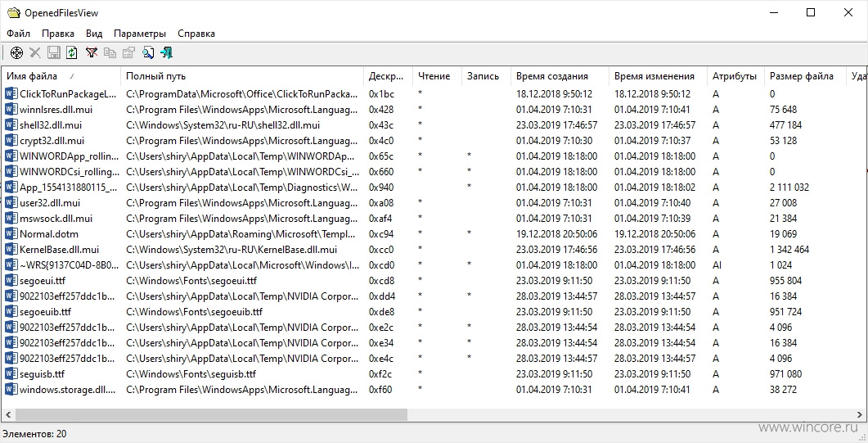Click the attribute value AI
This screenshot has height=443, width=868.
pyautogui.click(x=717, y=264)
